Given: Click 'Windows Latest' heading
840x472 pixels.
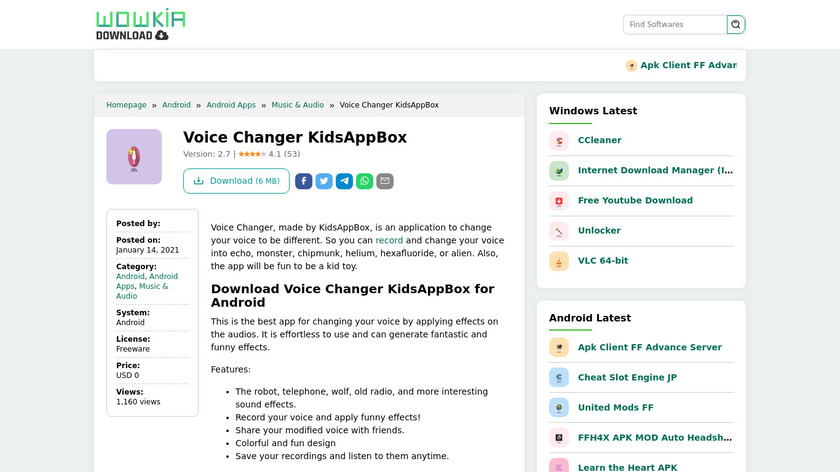Looking at the screenshot, I should [x=593, y=111].
